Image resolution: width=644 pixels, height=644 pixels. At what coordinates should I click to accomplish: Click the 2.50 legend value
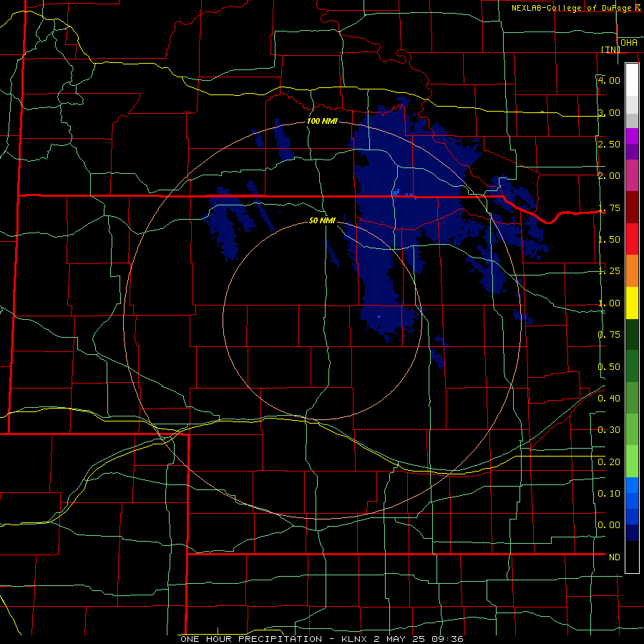click(x=609, y=144)
